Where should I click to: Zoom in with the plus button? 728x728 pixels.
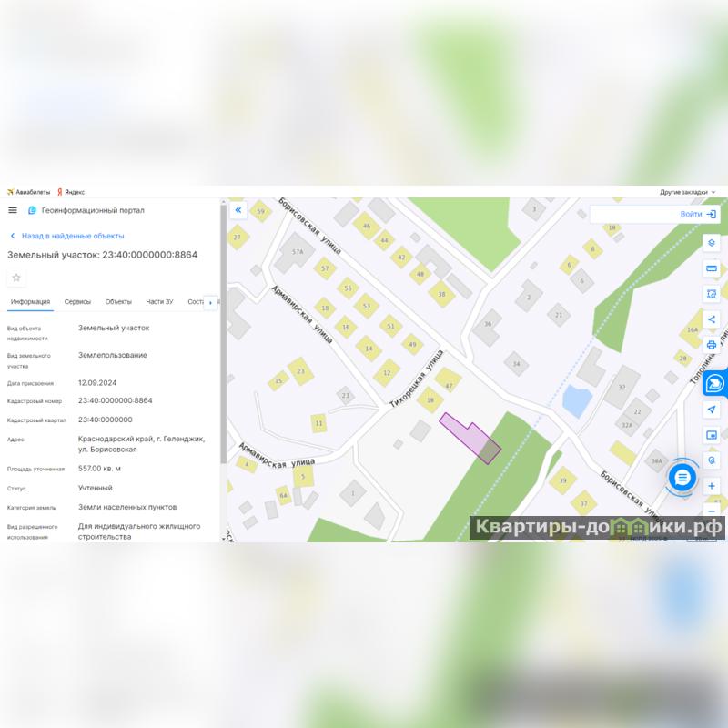[x=711, y=486]
